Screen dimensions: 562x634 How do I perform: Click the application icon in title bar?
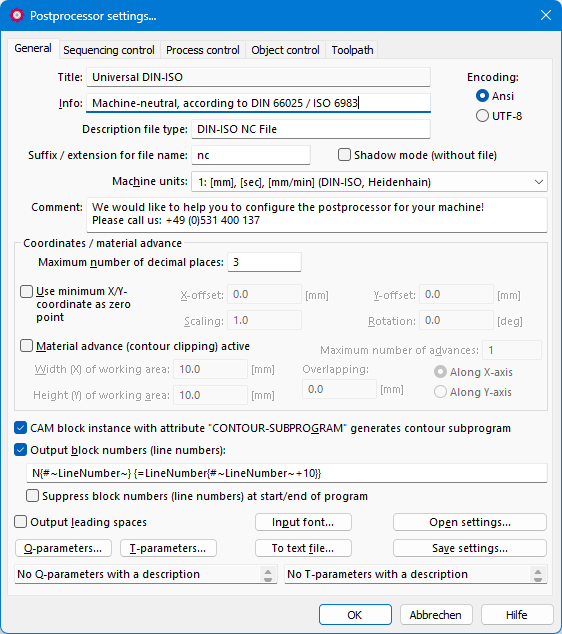click(x=17, y=16)
